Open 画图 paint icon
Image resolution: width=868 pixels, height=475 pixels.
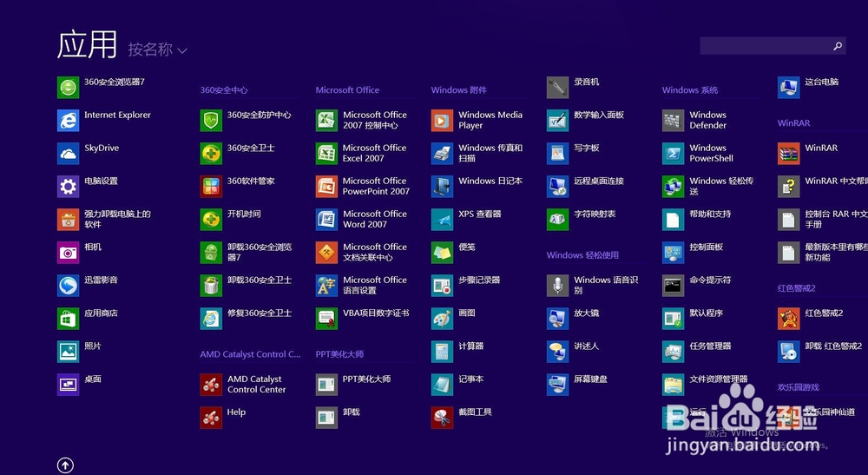443,319
